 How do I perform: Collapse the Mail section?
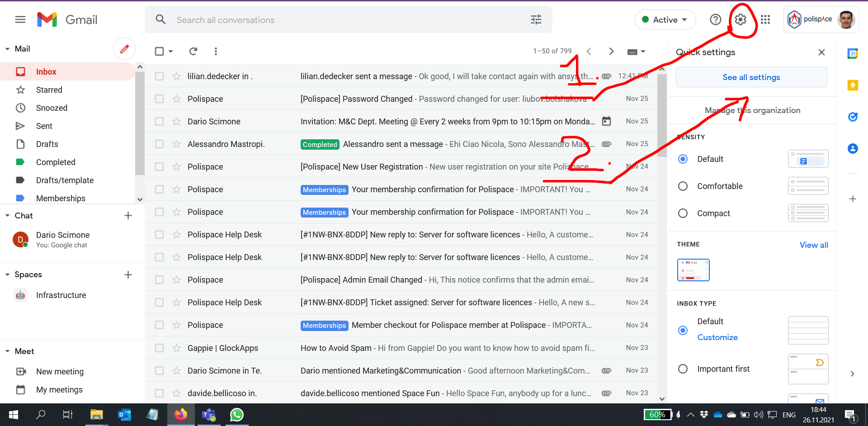click(x=7, y=49)
